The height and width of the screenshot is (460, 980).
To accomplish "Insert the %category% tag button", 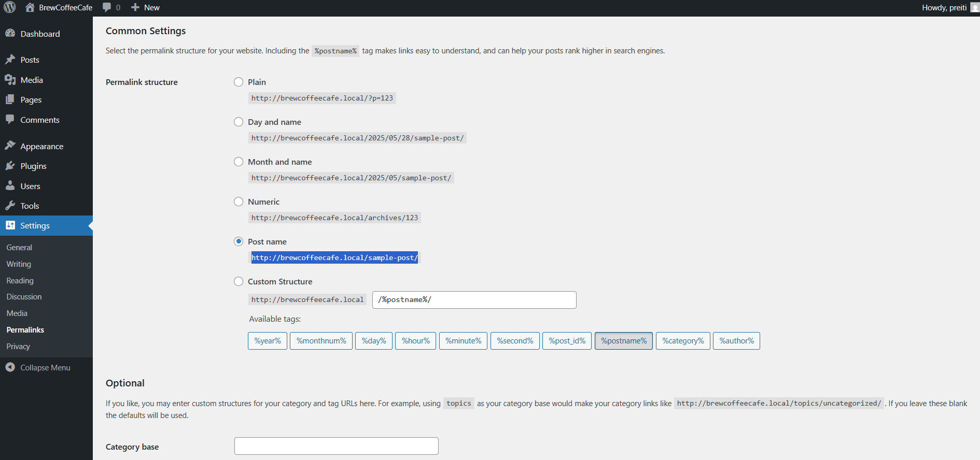I will click(x=683, y=341).
